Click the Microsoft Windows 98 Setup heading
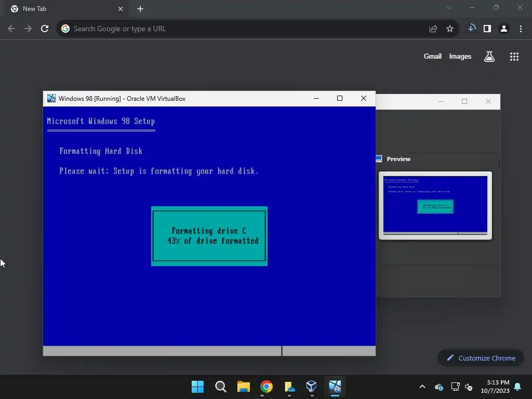 (101, 121)
